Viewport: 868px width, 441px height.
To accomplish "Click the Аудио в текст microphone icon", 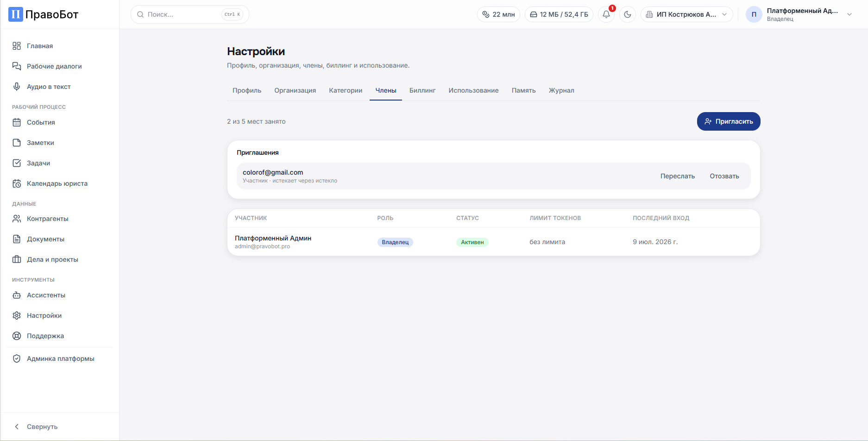I will click(17, 87).
